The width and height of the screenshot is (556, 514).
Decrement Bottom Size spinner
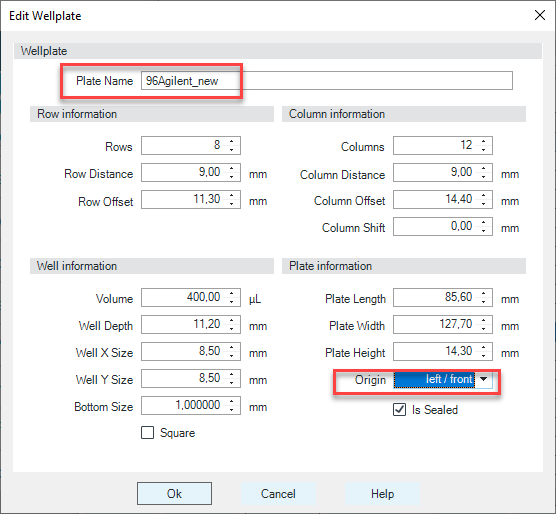click(232, 409)
